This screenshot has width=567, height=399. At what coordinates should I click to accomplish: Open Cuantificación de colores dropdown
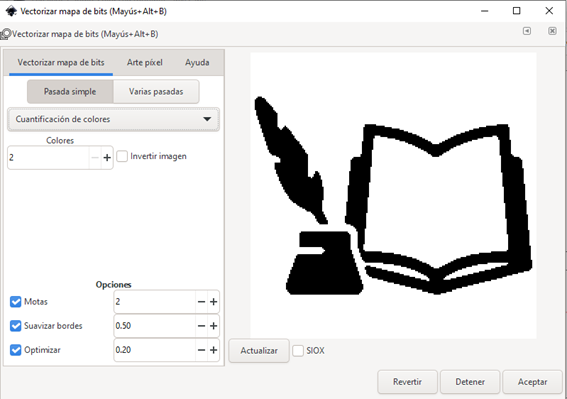[x=113, y=119]
